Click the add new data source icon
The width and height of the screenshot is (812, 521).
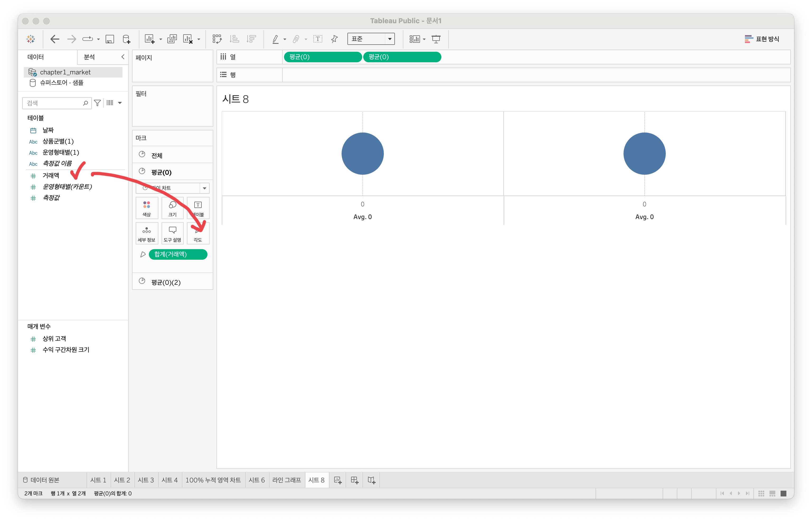click(126, 39)
